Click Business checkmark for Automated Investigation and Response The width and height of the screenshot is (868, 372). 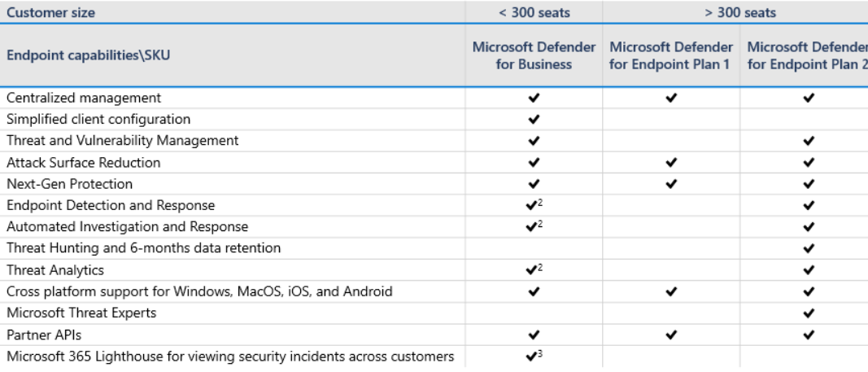531,227
